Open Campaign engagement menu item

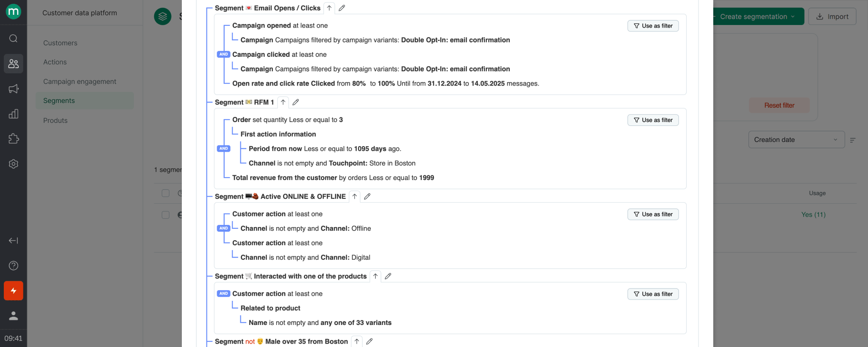(80, 81)
